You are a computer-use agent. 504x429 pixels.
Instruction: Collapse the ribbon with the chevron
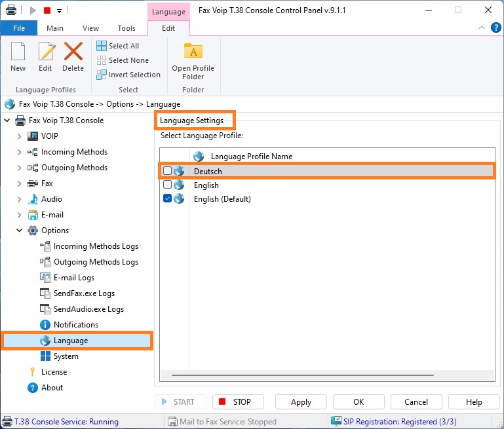tap(482, 28)
